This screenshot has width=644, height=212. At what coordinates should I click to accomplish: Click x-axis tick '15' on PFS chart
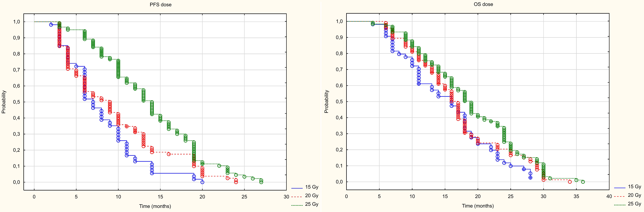[160, 197]
